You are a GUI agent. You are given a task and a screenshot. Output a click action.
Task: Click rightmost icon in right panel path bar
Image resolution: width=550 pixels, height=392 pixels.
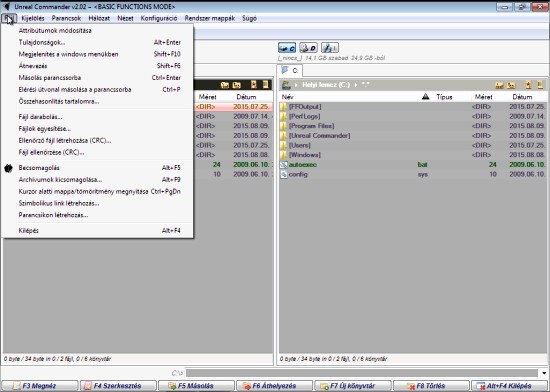(x=540, y=85)
